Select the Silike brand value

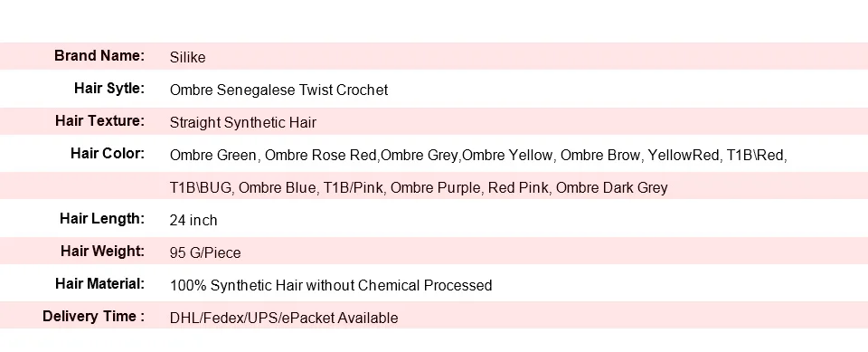[188, 58]
